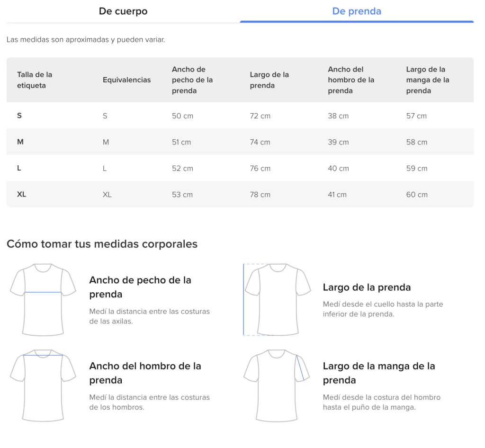The height and width of the screenshot is (448, 485).
Task: Click the Largo de la prenda heading text
Action: tap(367, 287)
